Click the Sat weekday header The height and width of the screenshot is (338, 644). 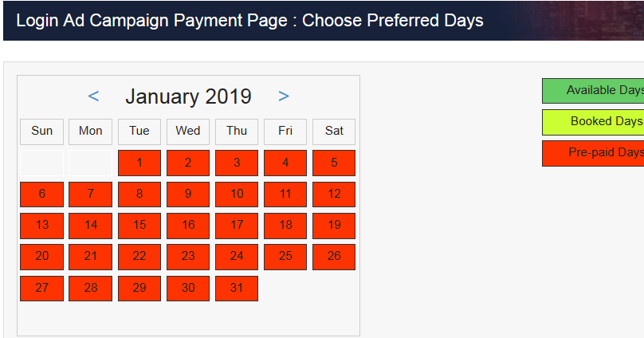click(334, 132)
